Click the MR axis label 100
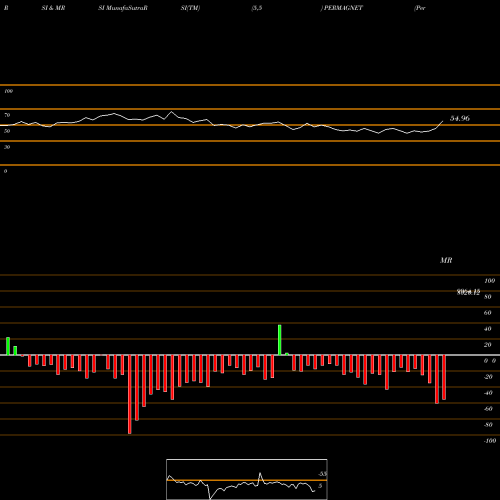Screen dimensions: 500x500 (490, 281)
